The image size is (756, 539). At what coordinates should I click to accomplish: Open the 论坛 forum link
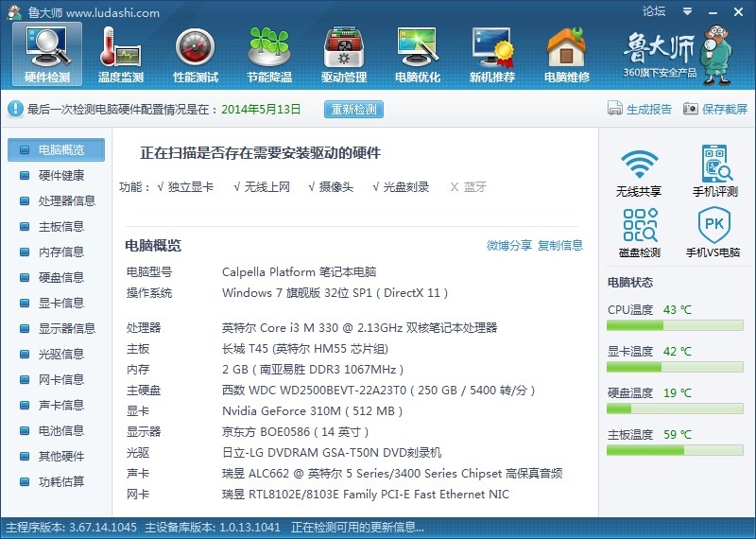[x=654, y=11]
